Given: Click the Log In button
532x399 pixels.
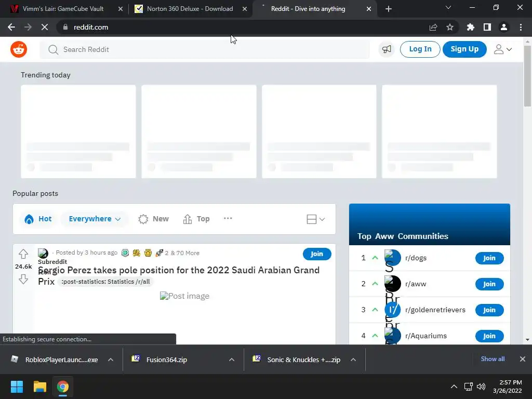Looking at the screenshot, I should click(420, 49).
